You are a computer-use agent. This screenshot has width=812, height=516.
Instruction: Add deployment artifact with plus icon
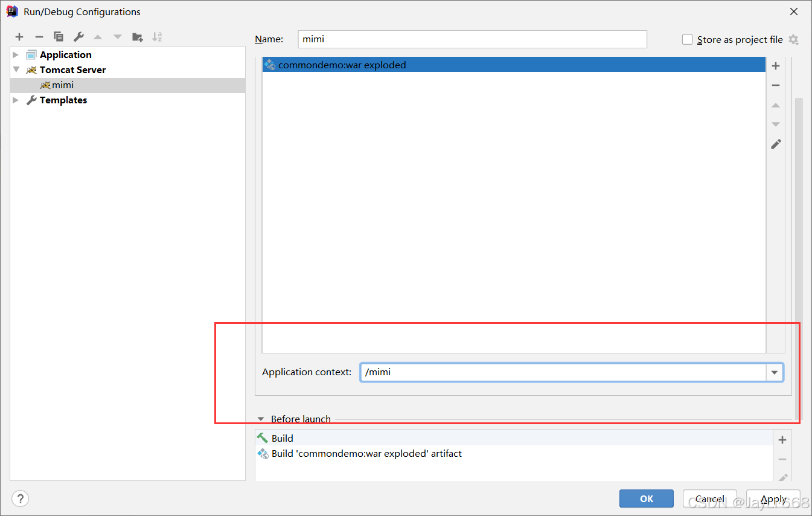776,66
